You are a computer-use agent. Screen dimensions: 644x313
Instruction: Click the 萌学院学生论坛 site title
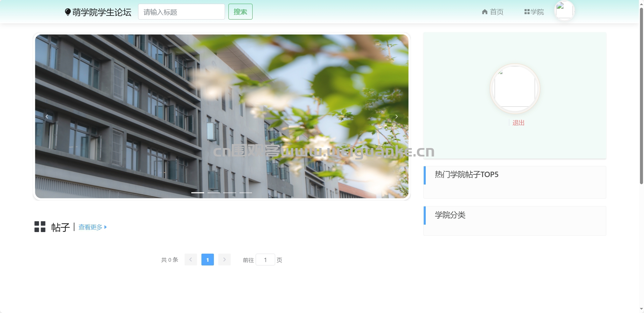tap(102, 12)
